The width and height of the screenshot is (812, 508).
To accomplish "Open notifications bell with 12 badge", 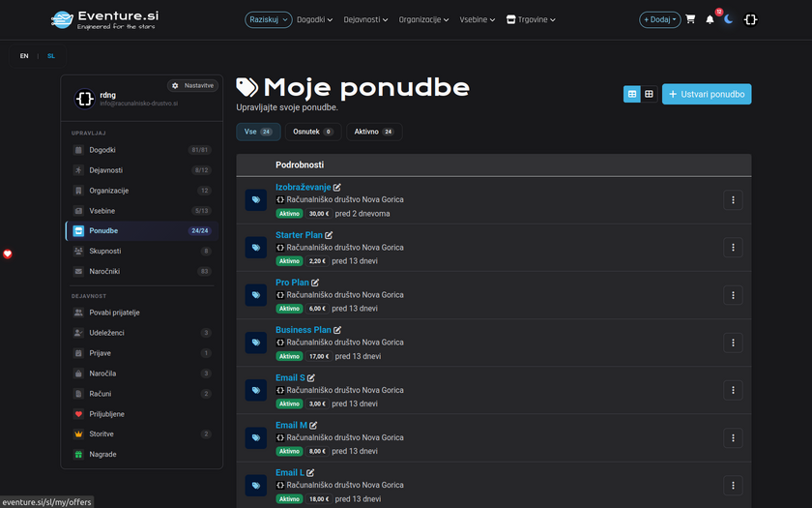I will 710,19.
